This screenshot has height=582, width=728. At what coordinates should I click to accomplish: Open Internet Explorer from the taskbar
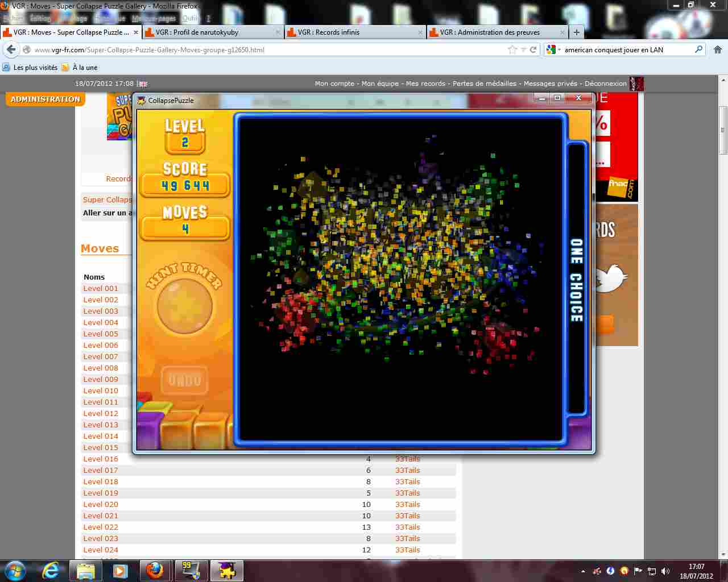click(51, 571)
